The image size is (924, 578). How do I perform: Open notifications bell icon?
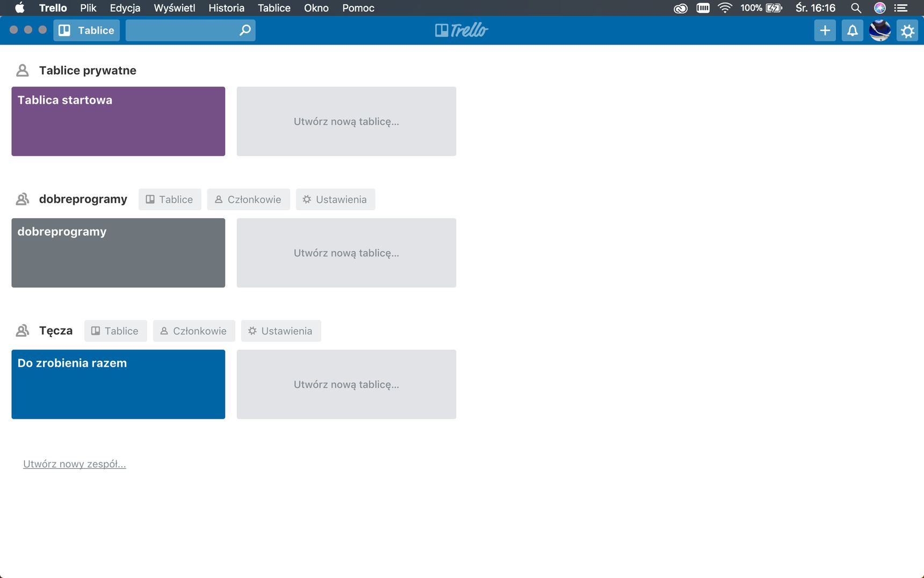852,31
